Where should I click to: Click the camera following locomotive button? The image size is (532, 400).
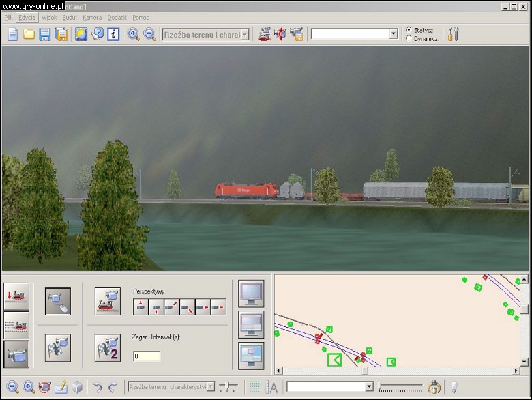(x=108, y=301)
